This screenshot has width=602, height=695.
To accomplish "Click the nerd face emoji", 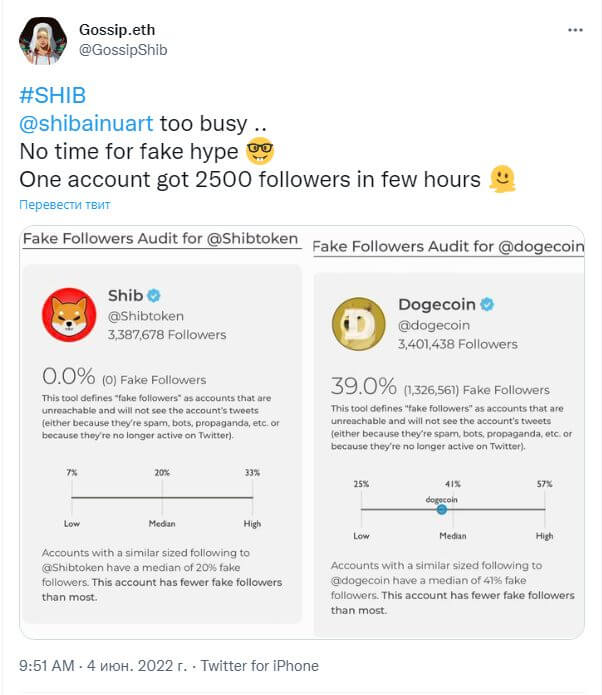I will pos(260,151).
